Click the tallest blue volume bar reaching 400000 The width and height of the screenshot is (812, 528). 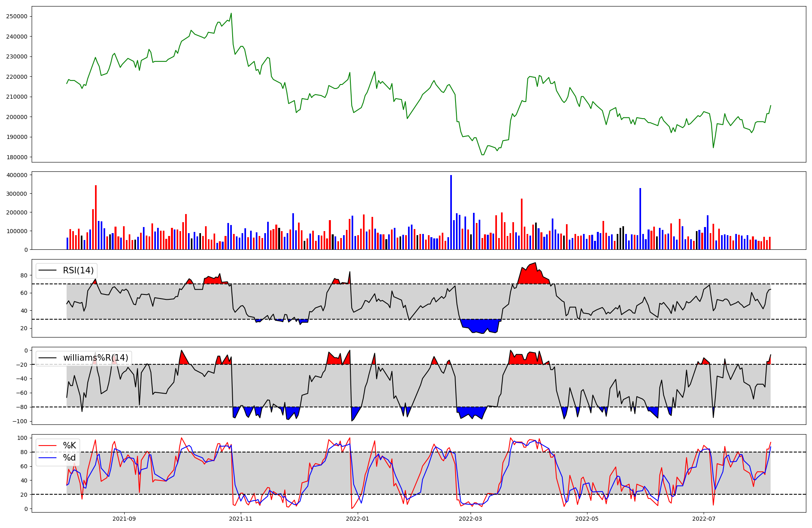451,211
